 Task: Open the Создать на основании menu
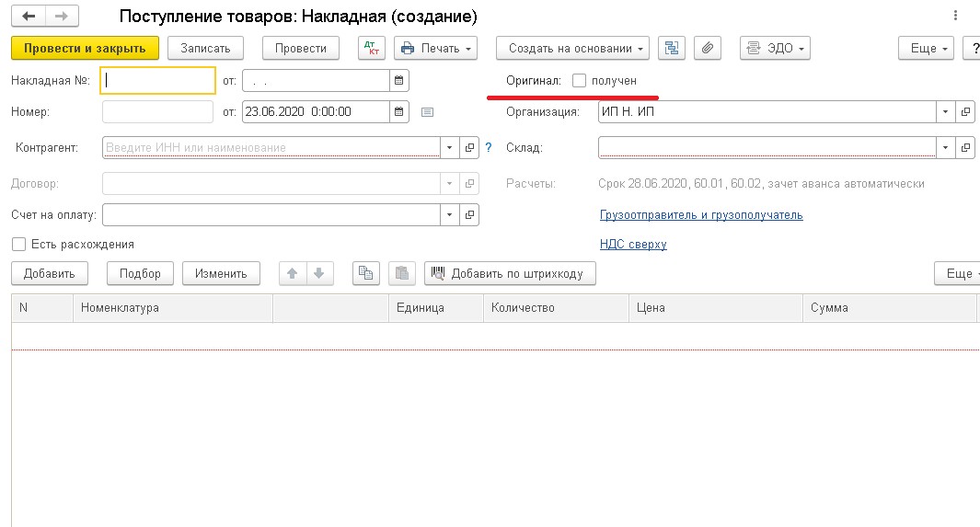572,48
